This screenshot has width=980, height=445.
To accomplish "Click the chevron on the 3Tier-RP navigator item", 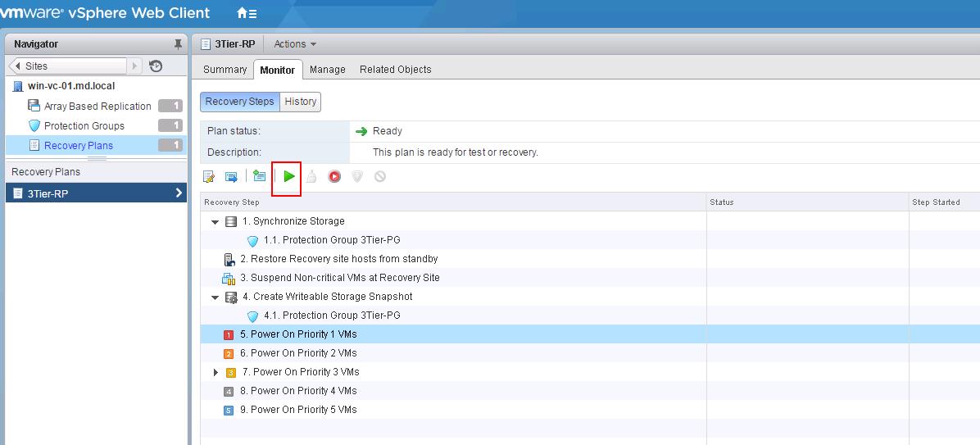I will coord(179,193).
